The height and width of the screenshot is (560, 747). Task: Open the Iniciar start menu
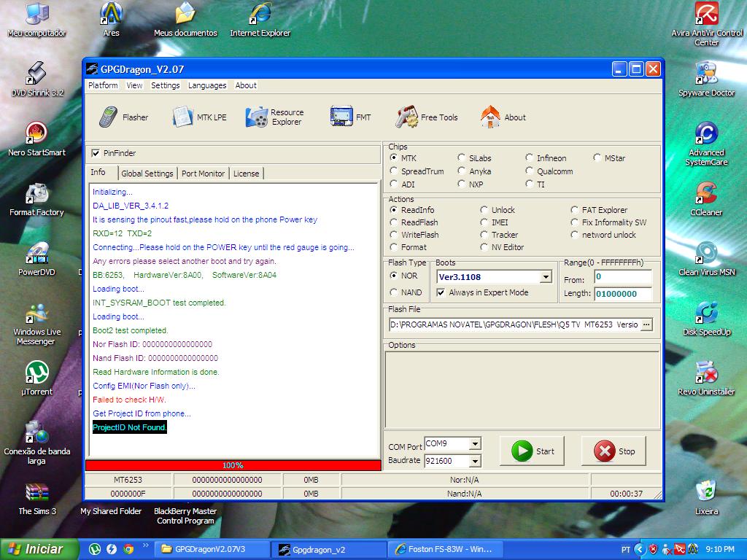[39, 549]
